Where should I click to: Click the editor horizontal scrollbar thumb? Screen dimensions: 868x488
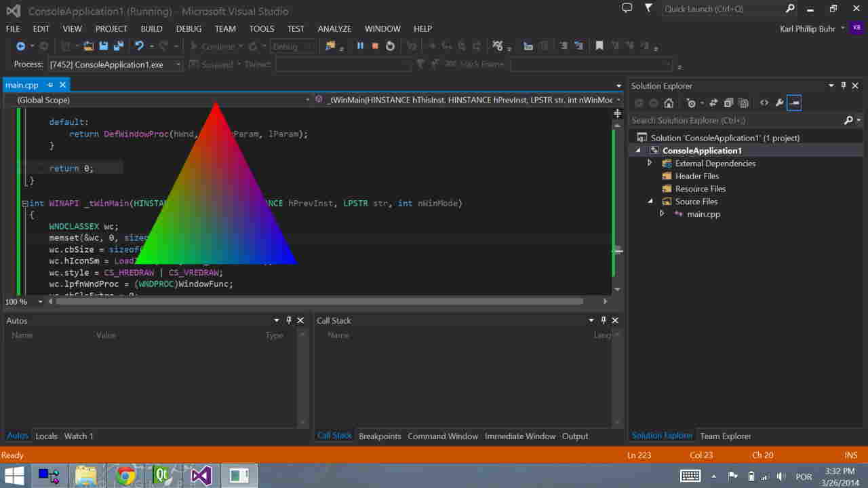(319, 301)
